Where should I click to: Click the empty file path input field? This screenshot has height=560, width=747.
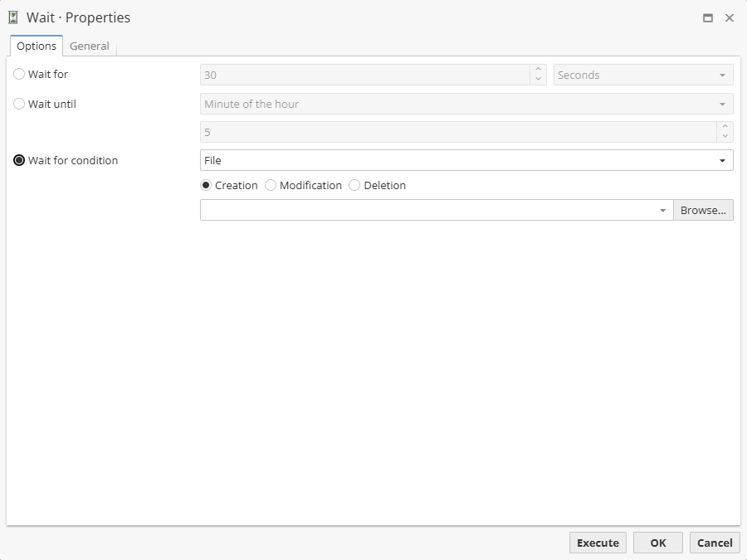click(x=415, y=210)
